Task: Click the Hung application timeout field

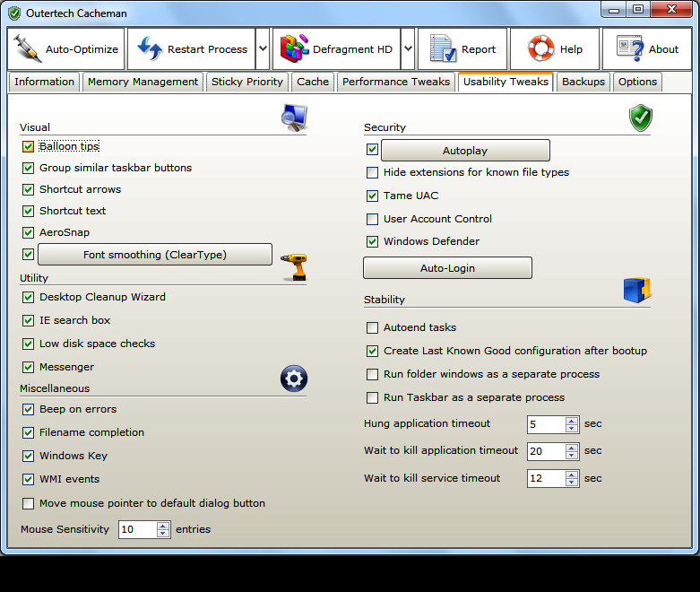Action: coord(547,424)
